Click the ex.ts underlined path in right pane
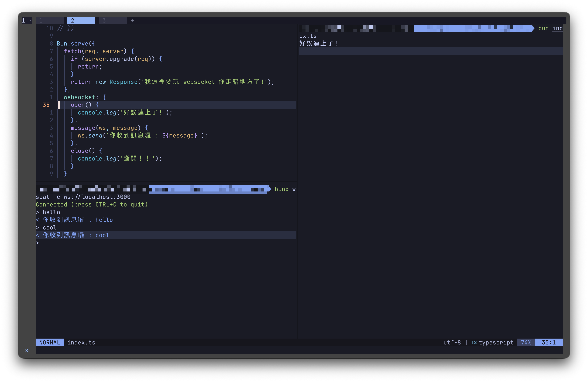Viewport: 588px width, 382px height. coord(308,36)
